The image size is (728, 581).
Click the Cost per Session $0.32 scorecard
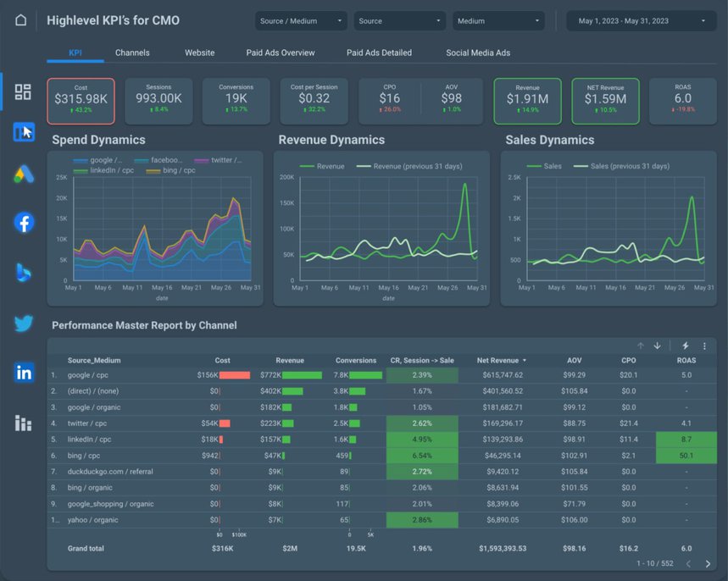point(314,101)
